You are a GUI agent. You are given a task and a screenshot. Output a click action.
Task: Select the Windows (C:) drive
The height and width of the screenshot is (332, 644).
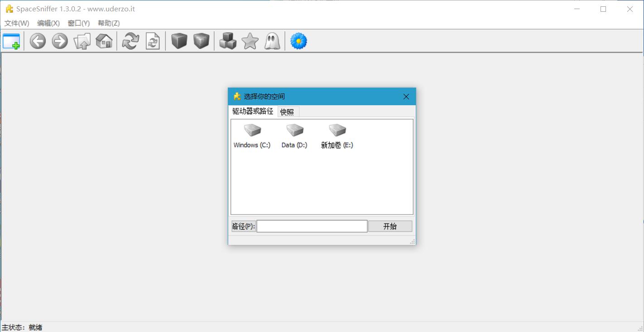point(252,136)
